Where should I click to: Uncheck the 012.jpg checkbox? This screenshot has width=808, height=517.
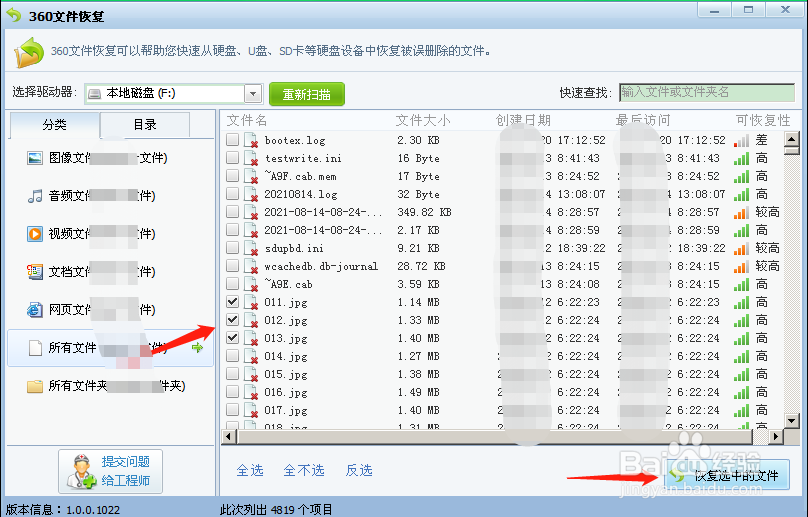232,320
